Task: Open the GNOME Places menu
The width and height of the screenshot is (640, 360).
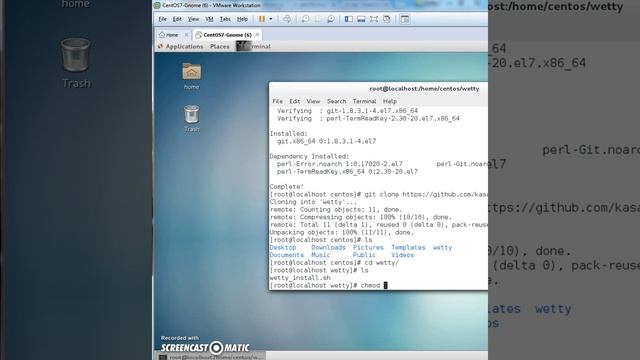Action: click(220, 47)
